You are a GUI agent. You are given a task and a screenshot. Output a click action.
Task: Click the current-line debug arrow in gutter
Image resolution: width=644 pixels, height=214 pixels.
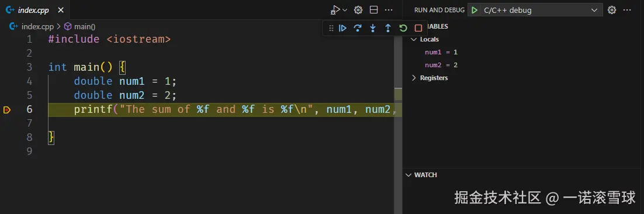tap(7, 110)
